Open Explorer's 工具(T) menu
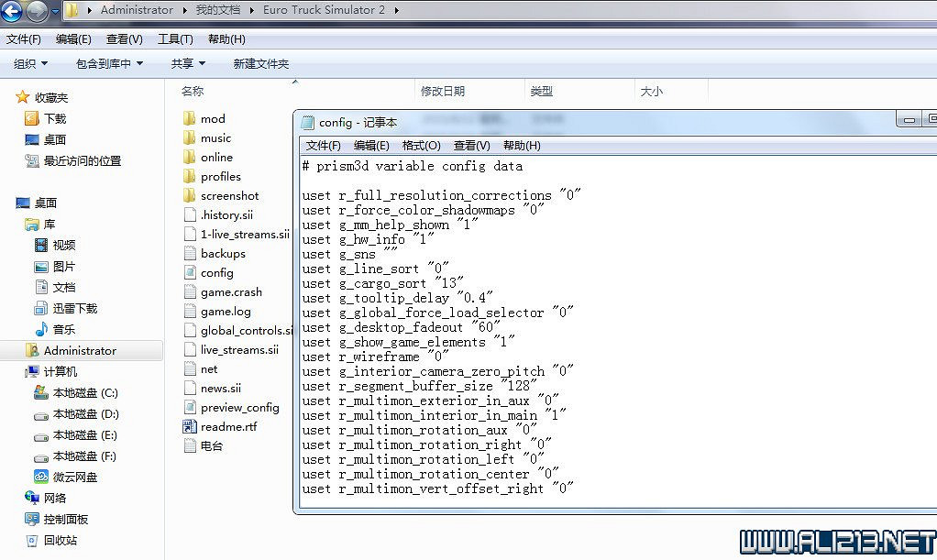This screenshot has height=560, width=937. (175, 38)
